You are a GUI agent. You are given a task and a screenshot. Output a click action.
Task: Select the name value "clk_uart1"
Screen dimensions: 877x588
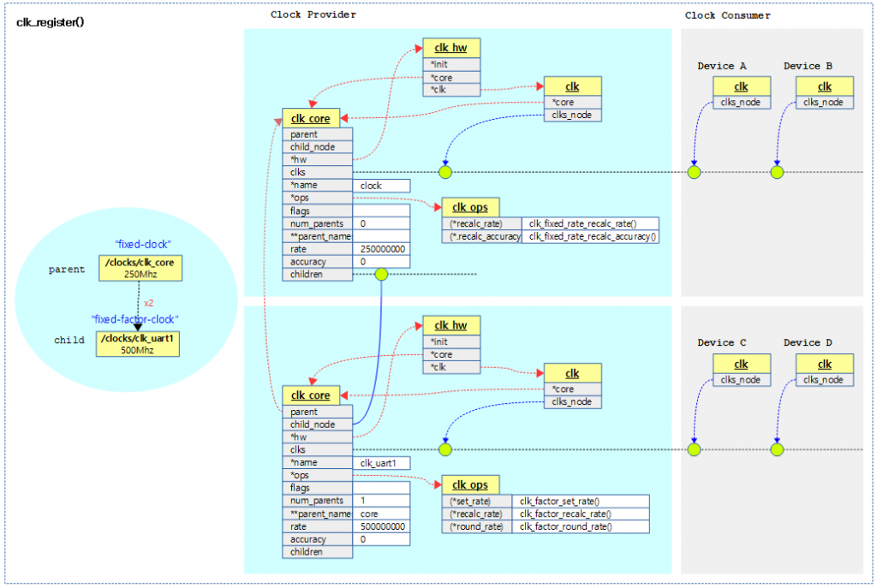click(381, 463)
